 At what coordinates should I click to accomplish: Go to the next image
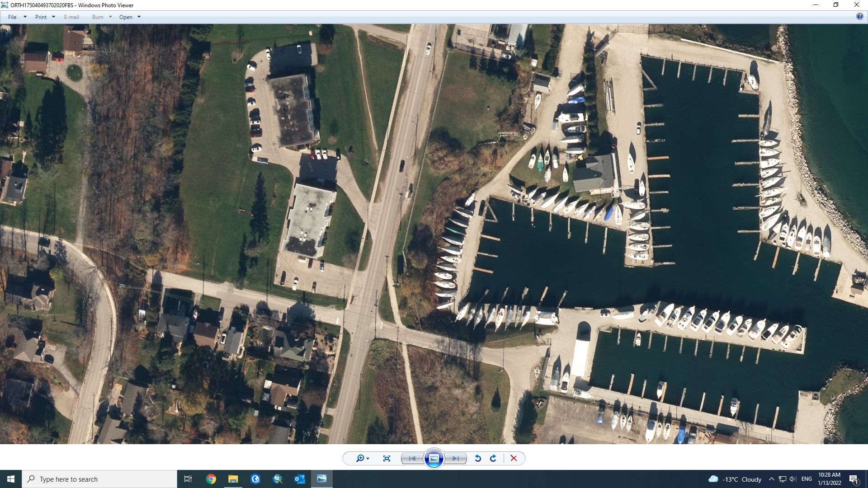point(455,458)
